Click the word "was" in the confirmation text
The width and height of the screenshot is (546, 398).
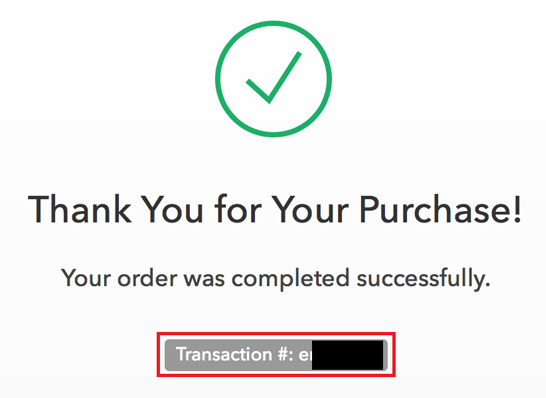coord(204,280)
